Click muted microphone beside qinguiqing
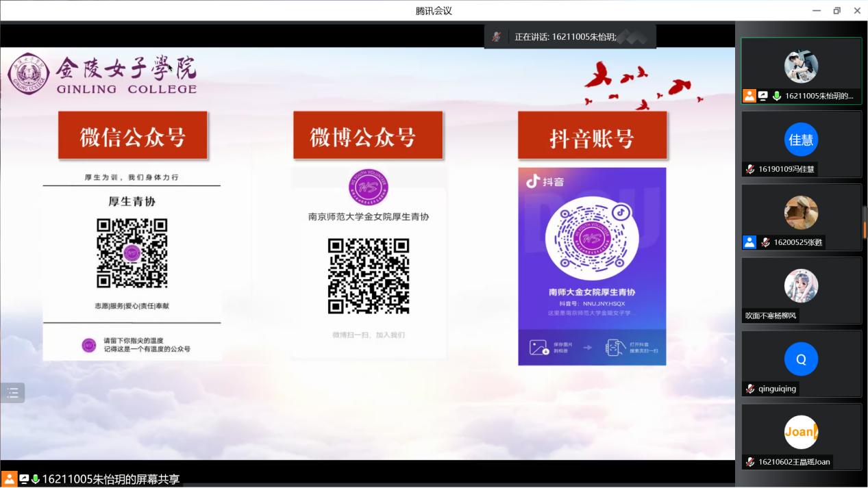Image resolution: width=868 pixels, height=488 pixels. (751, 389)
